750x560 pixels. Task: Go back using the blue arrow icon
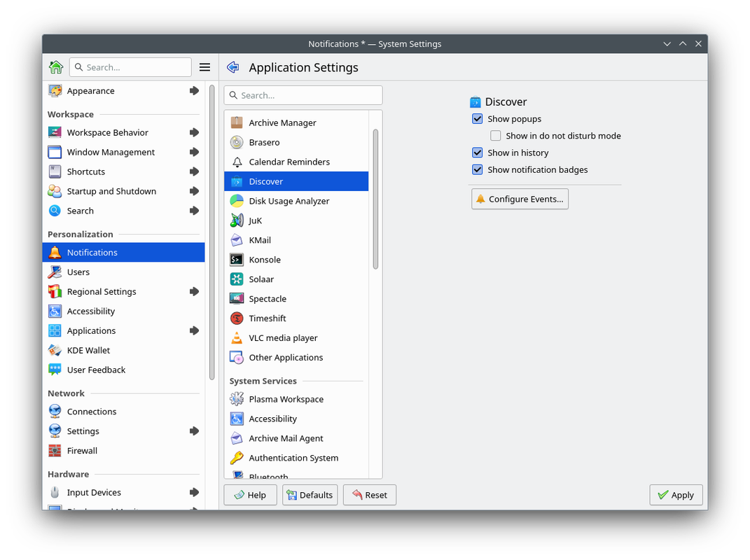coord(233,67)
